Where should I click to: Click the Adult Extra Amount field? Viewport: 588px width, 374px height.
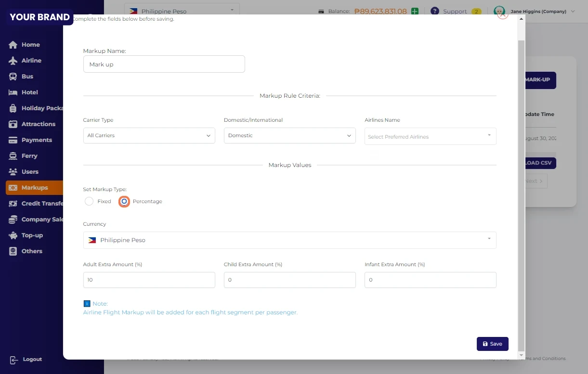point(149,280)
